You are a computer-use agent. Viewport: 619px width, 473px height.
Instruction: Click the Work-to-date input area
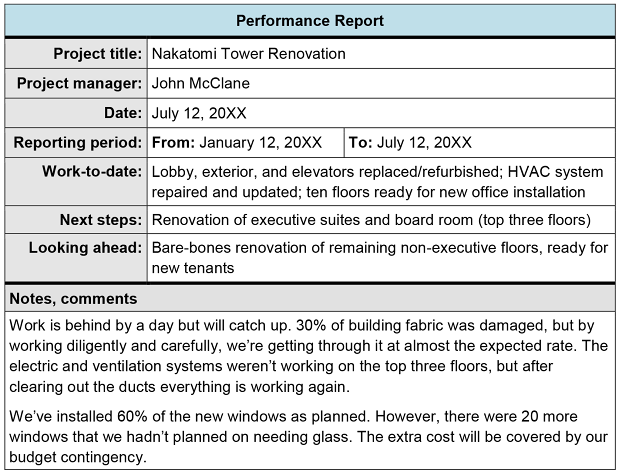pyautogui.click(x=380, y=181)
